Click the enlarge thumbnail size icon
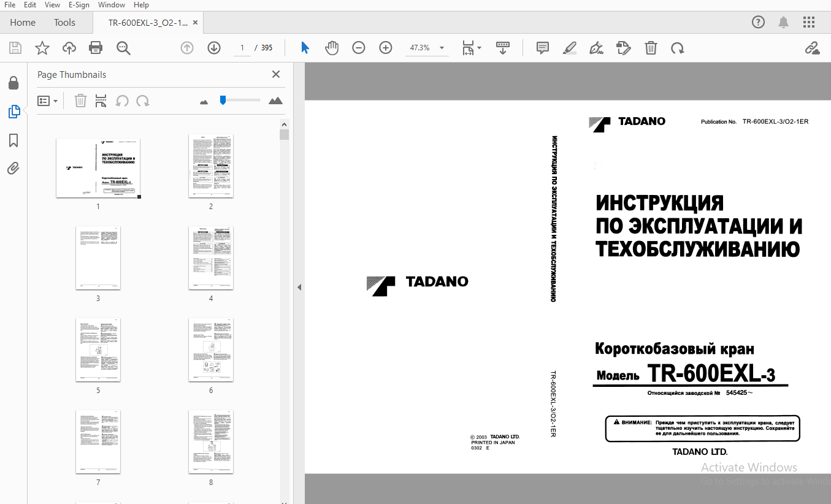Screen dimensions: 831x504 pos(276,101)
